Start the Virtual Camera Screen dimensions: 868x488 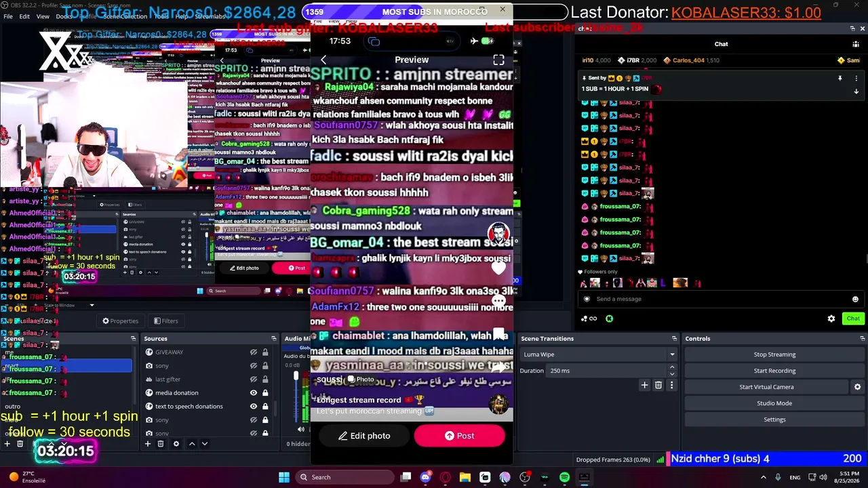pos(766,387)
